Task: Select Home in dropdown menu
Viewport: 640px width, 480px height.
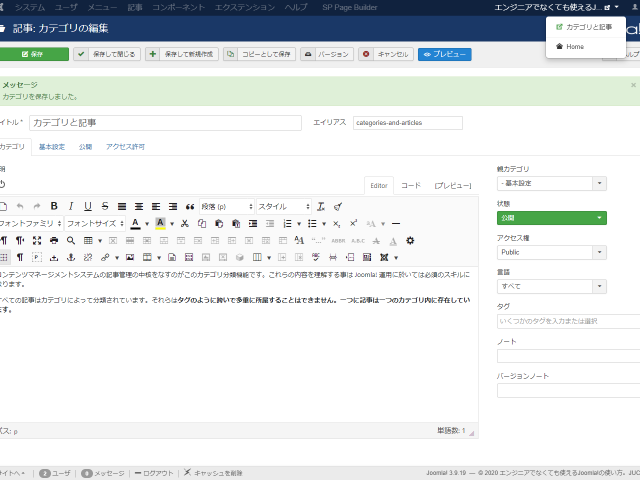Action: click(586, 47)
